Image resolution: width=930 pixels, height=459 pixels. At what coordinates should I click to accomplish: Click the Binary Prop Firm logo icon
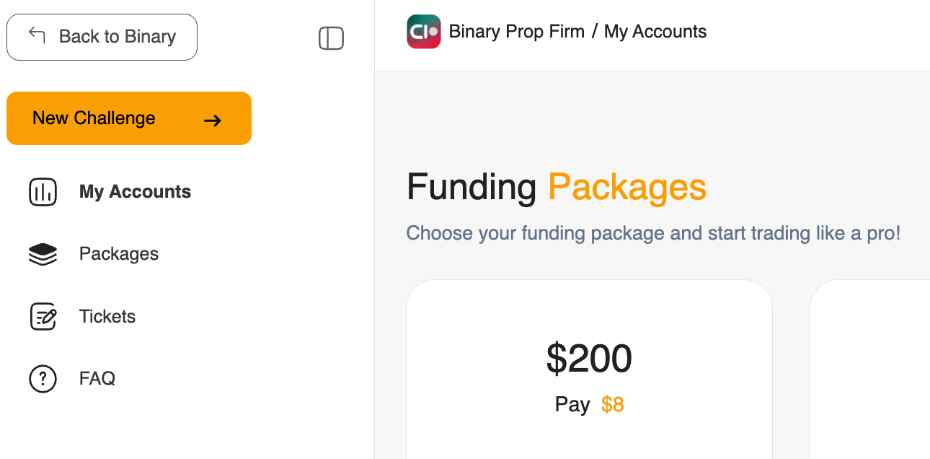click(x=424, y=32)
